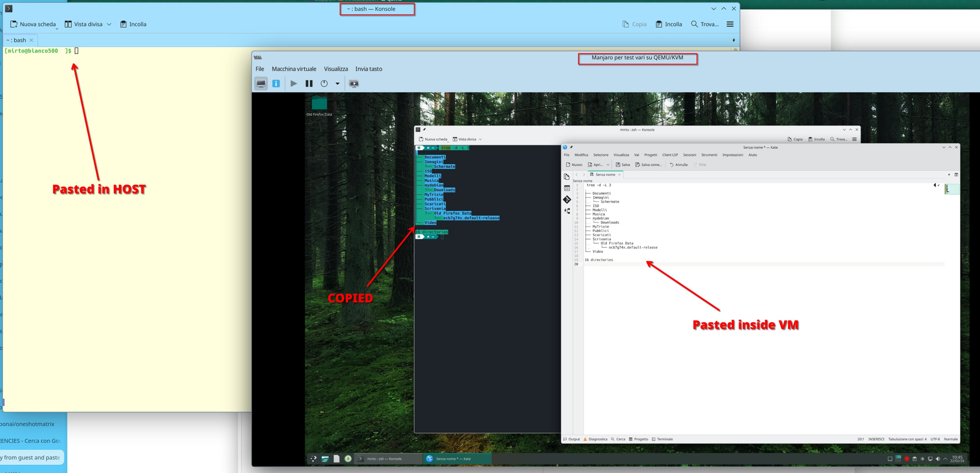Click Nuova scheda in host Konsole

click(x=33, y=24)
